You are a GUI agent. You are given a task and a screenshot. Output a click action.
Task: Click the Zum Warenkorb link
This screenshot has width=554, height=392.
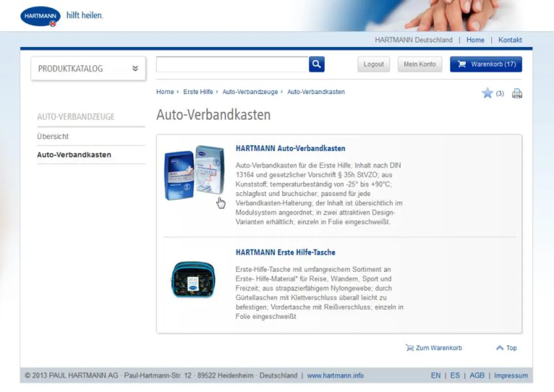click(434, 348)
